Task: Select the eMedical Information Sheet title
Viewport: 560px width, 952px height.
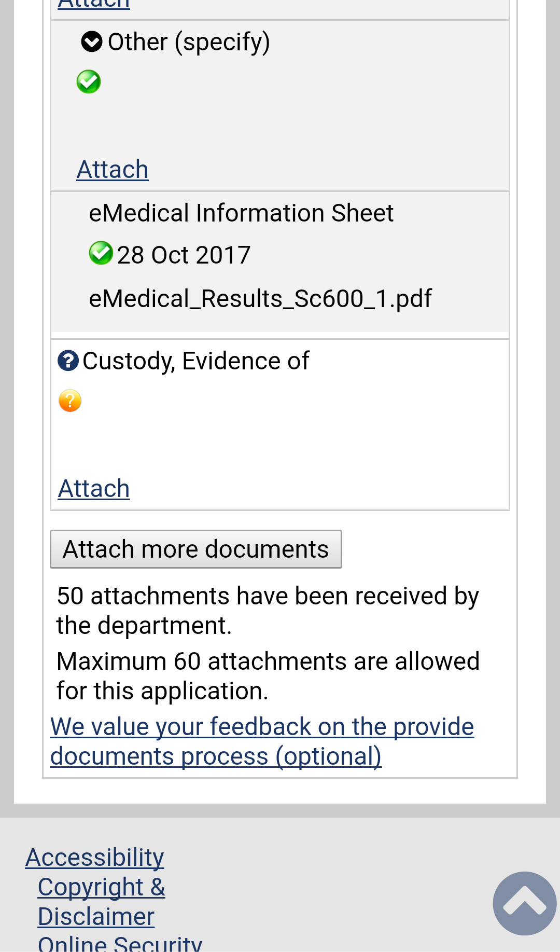Action: [241, 213]
